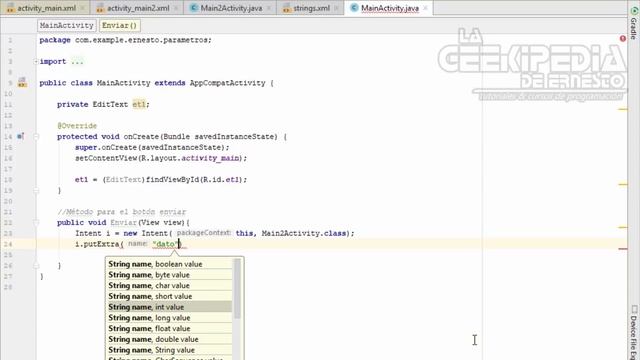Open the activity_main2.xml tab
The width and height of the screenshot is (640, 360).
pyautogui.click(x=138, y=8)
